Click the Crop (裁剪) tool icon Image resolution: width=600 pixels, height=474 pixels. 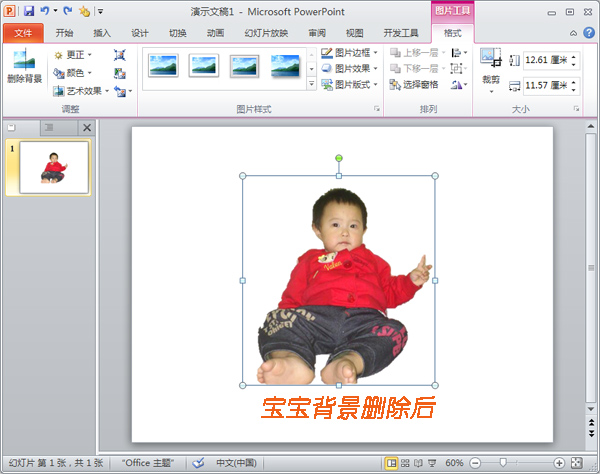pyautogui.click(x=491, y=58)
